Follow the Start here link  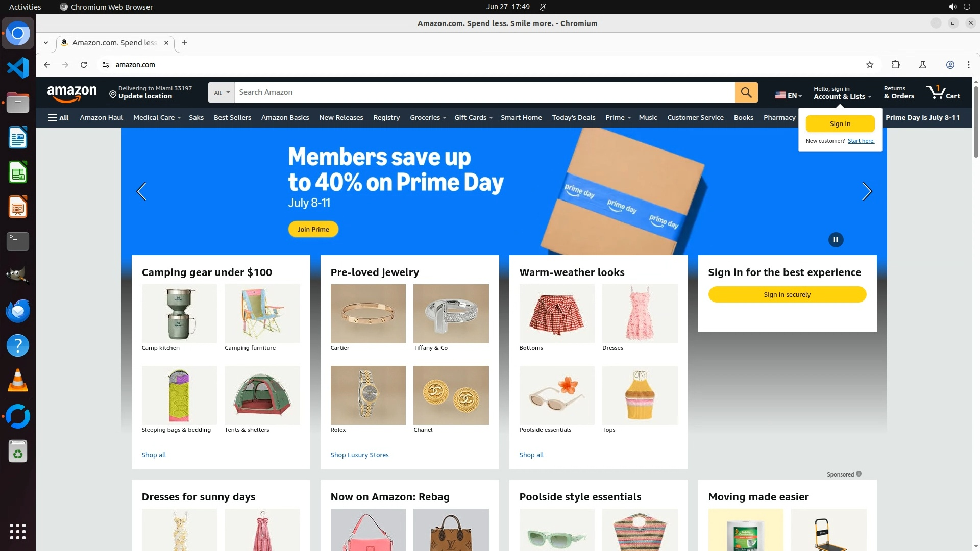point(861,141)
